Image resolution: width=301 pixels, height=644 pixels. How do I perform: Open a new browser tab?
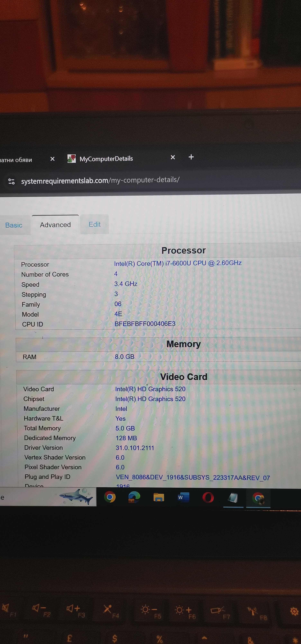click(x=191, y=157)
